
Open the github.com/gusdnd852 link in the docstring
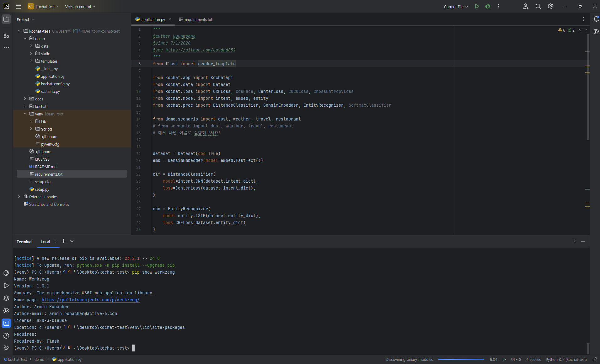(200, 50)
